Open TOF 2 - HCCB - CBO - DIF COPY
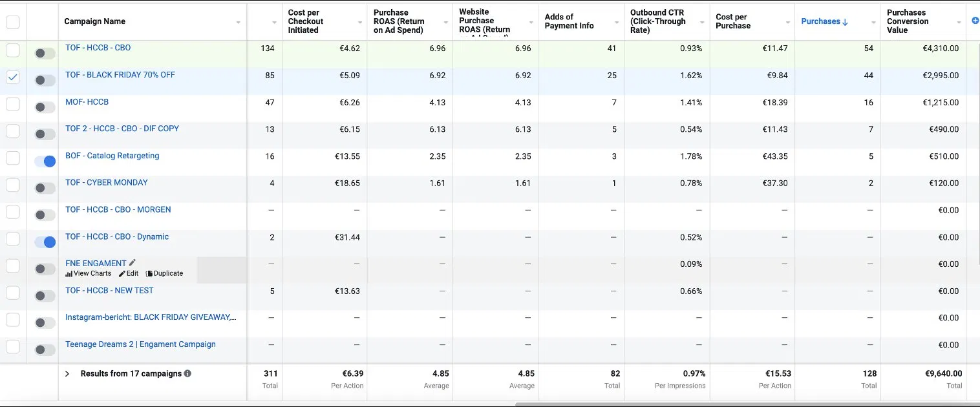 [122, 129]
